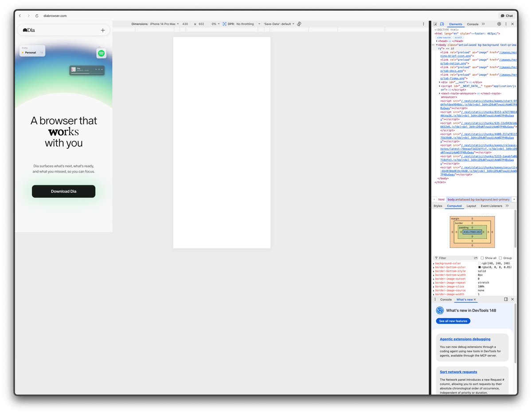Click the scroll badge on html
532x414 pixels.
[458, 37]
